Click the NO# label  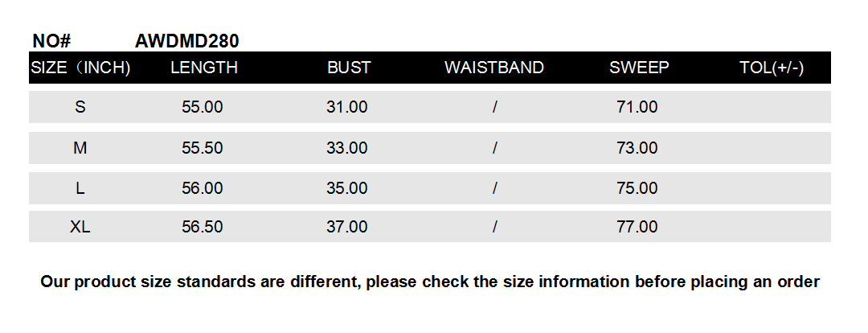(52, 41)
